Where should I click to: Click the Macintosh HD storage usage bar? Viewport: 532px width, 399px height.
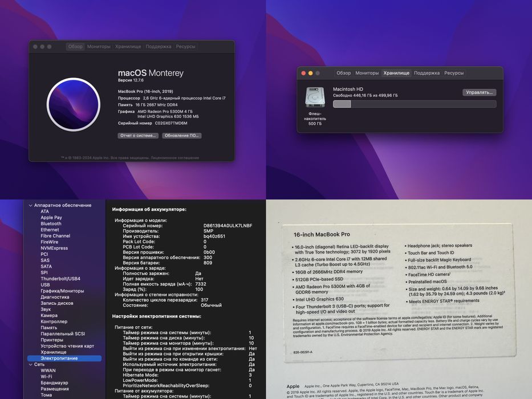point(415,104)
